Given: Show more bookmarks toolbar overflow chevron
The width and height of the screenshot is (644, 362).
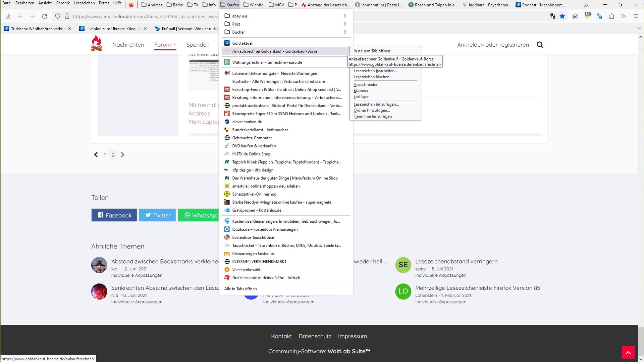Looking at the screenshot, I should pos(586,5).
